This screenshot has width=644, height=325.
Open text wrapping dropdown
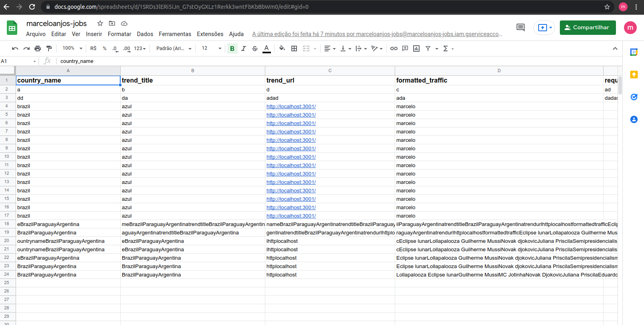361,48
